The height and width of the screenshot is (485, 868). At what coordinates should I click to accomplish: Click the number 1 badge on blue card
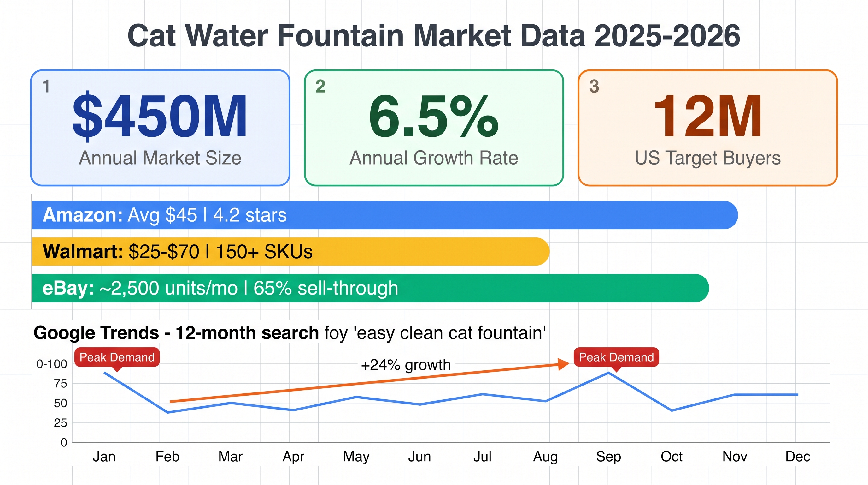[x=46, y=86]
